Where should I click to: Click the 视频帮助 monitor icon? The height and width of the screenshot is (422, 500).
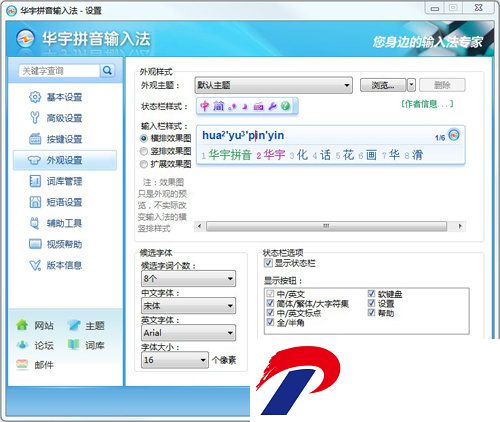tap(35, 244)
